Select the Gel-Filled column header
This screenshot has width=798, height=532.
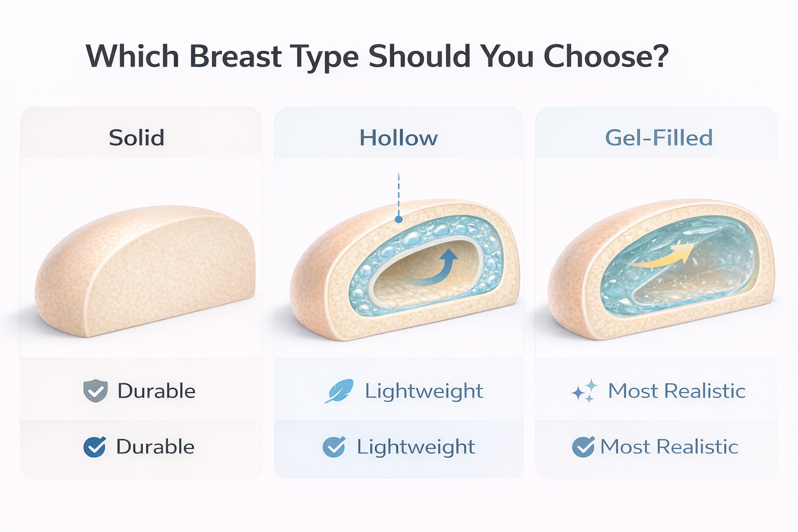tap(658, 138)
